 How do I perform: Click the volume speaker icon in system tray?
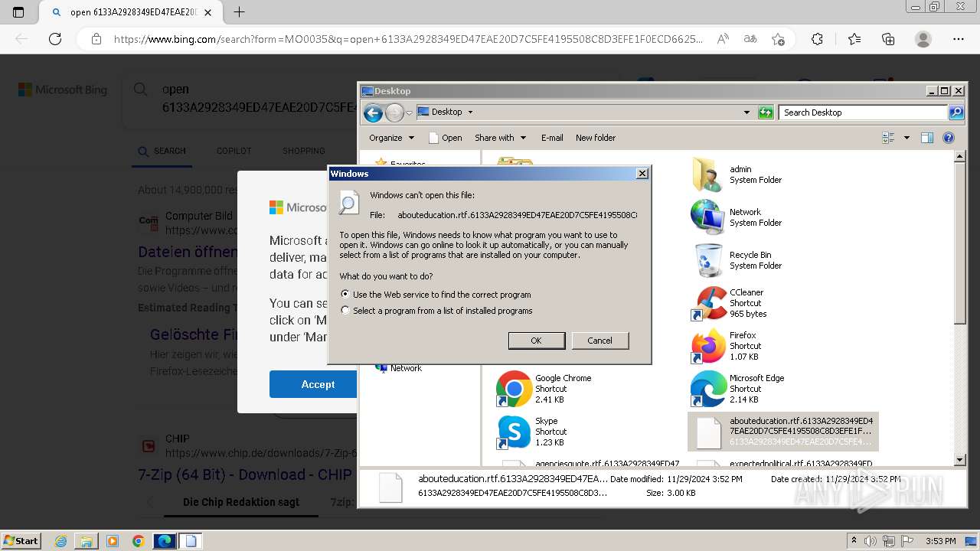(871, 541)
